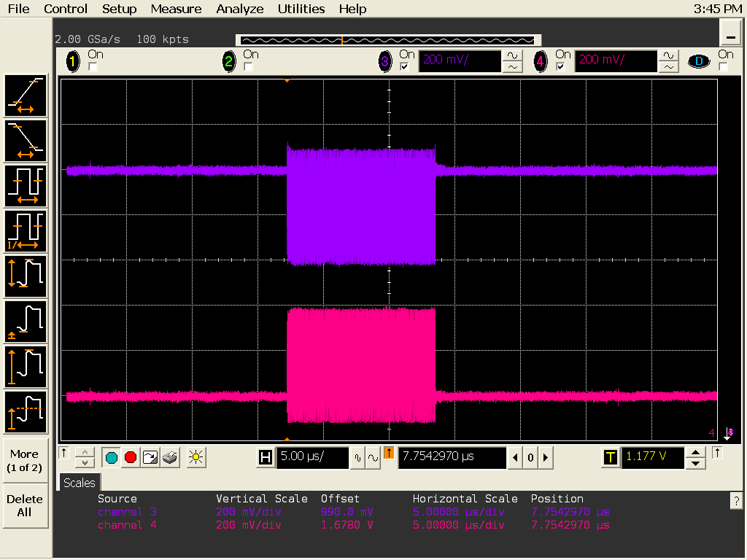Toggle channel 1 On checkbox
This screenshot has height=560, width=747.
click(x=93, y=66)
